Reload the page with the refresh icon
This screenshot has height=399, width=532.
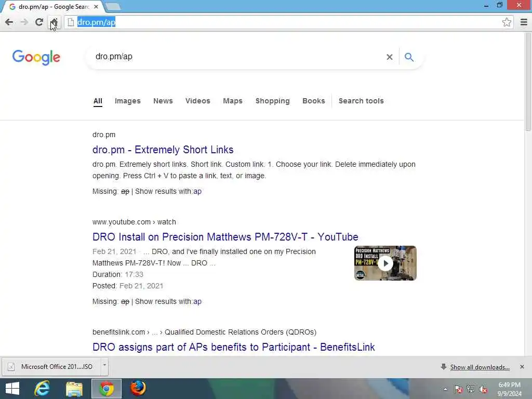click(39, 22)
